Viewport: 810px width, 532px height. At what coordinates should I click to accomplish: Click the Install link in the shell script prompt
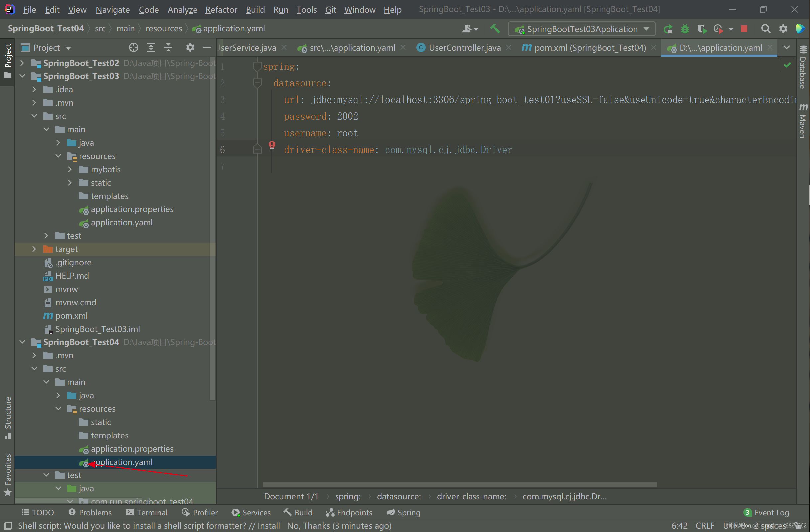[x=270, y=525]
